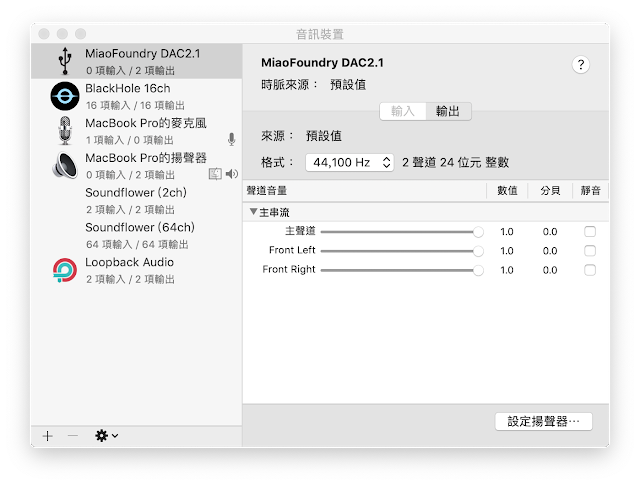Click the Loopback Audio device icon
The height and width of the screenshot is (485, 640).
(65, 270)
